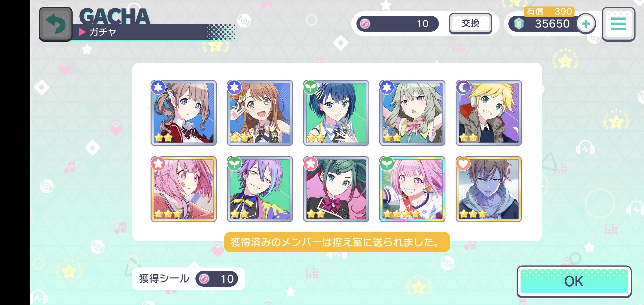Select the teal twin-tail girl card

click(x=336, y=189)
